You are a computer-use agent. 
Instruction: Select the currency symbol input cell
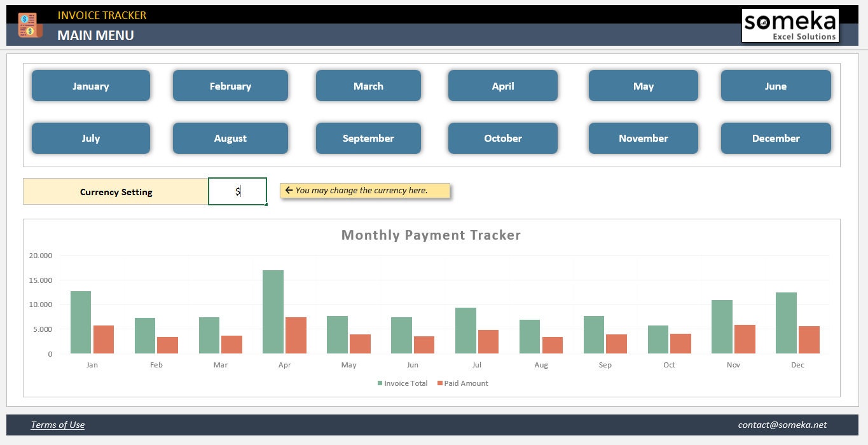[x=237, y=191]
